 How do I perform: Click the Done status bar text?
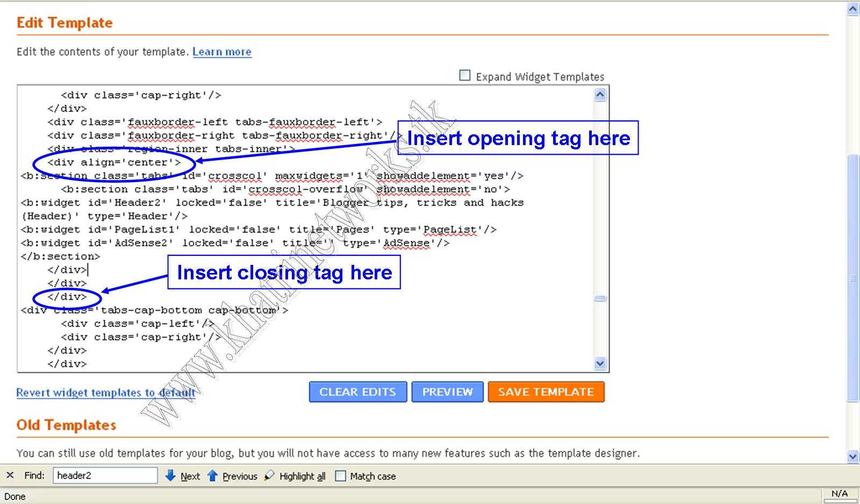point(15,496)
